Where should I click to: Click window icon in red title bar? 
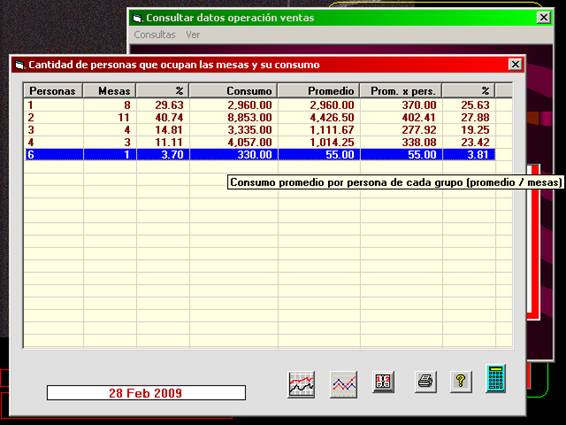pyautogui.click(x=19, y=65)
